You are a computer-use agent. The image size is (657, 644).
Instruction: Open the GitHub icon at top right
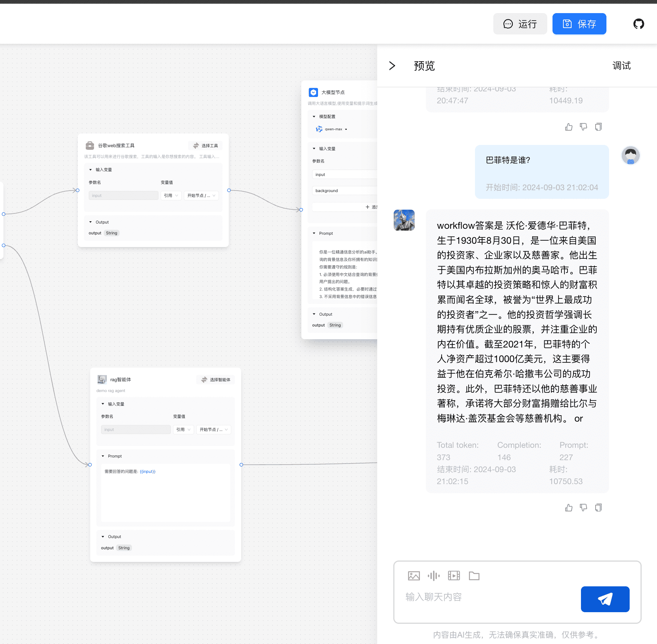click(638, 24)
